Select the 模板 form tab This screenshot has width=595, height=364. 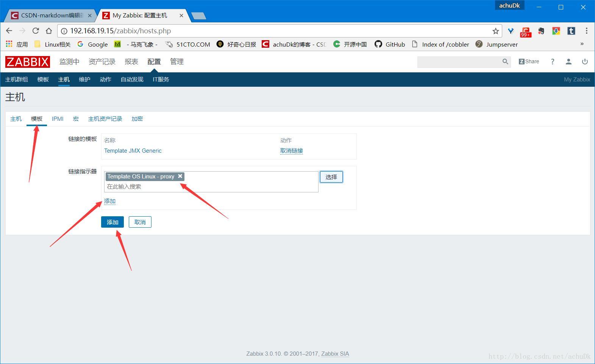37,119
